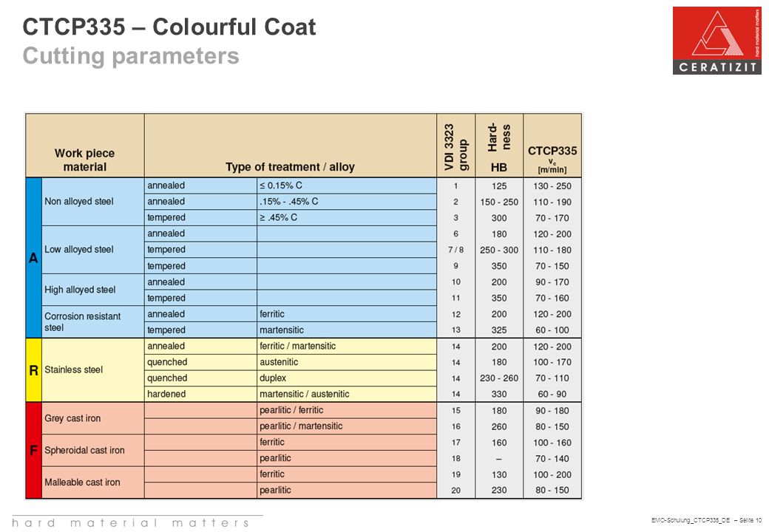The width and height of the screenshot is (769, 532).
Task: Click the 'Non alloyed steel' cell
Action: 93,201
